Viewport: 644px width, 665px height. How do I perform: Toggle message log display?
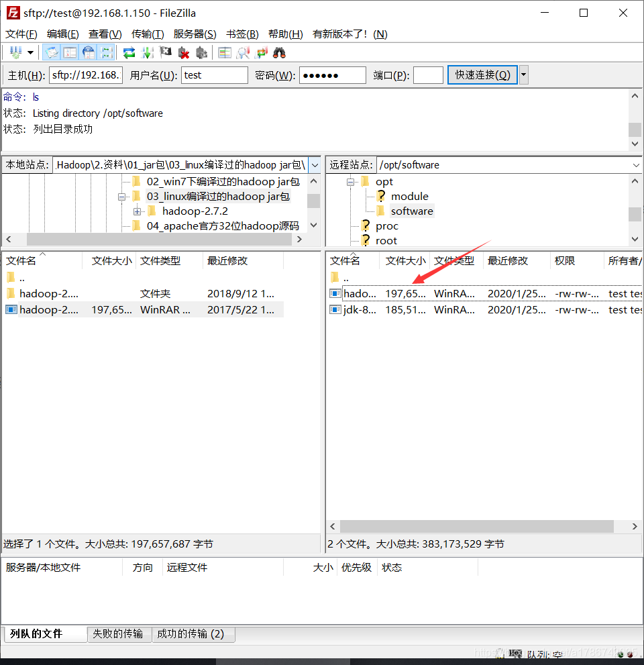pyautogui.click(x=52, y=52)
